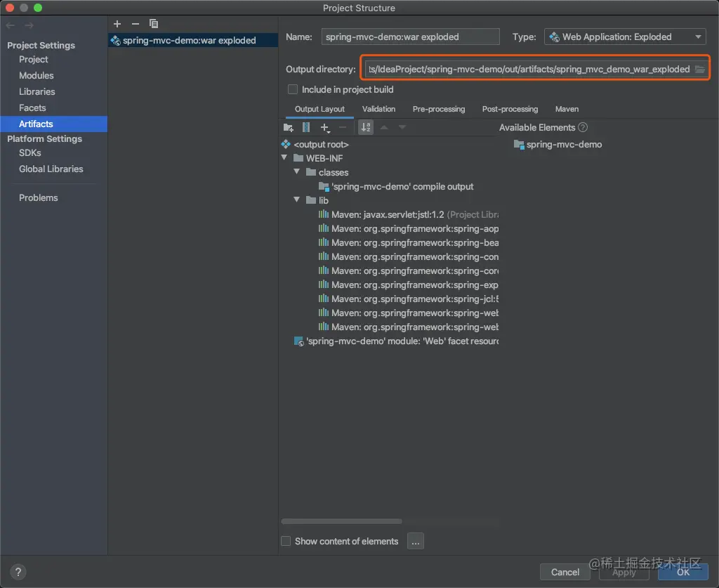Click the Output directory path field

[x=528, y=70]
